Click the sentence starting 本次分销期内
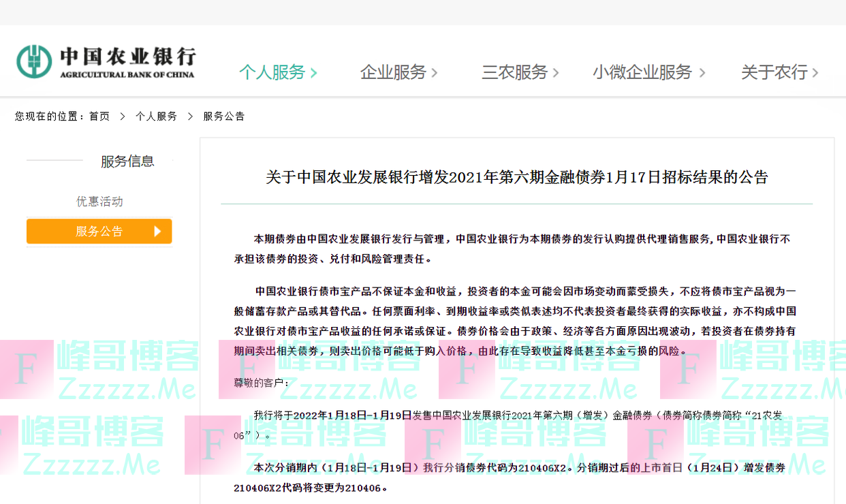This screenshot has width=846, height=504. [510, 477]
